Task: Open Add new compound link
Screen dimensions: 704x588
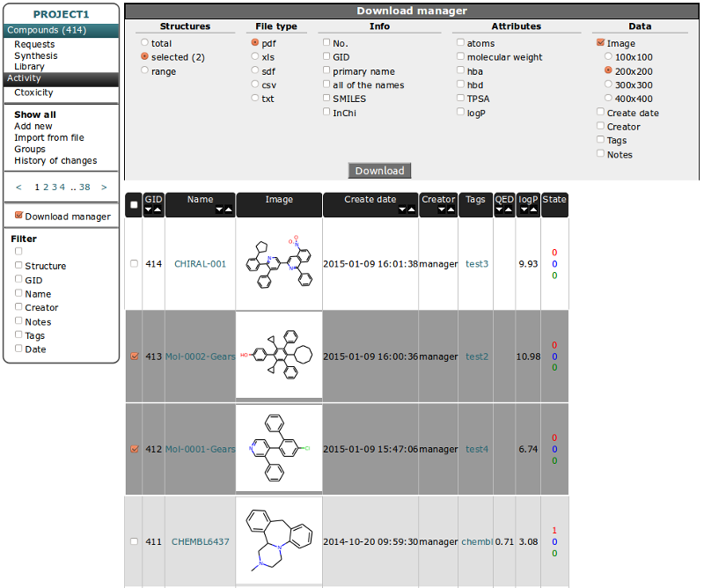Action: (33, 126)
